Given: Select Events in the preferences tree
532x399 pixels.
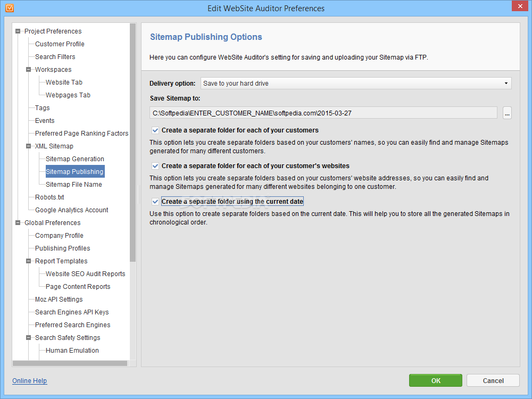Looking at the screenshot, I should coord(45,121).
